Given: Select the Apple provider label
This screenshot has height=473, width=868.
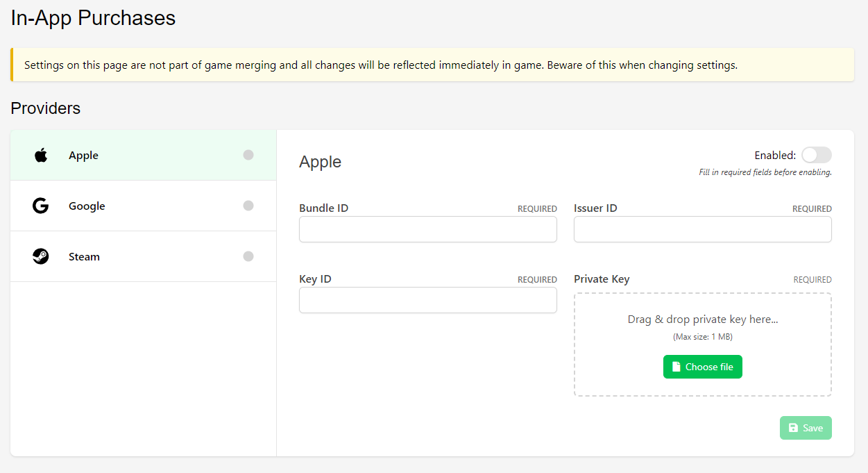Looking at the screenshot, I should coord(83,156).
